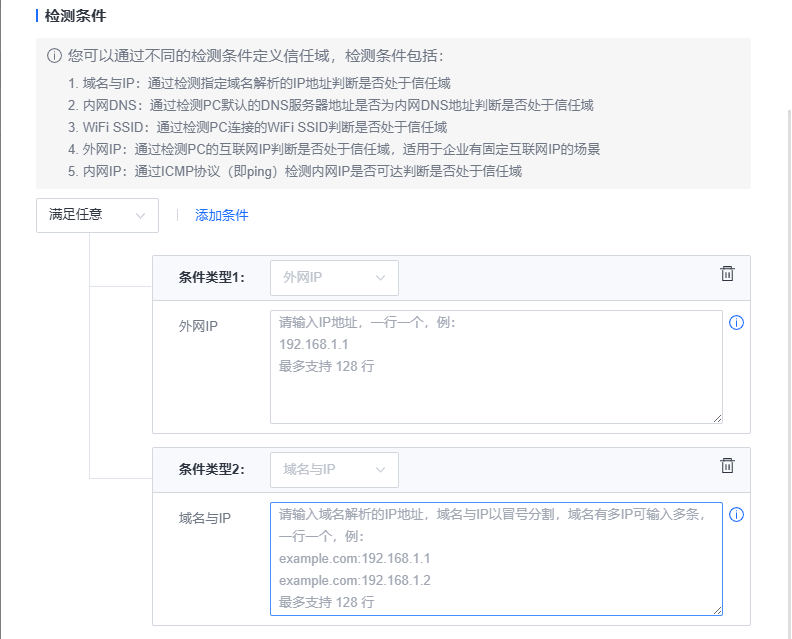Open the 满足任意 match mode dropdown

(x=97, y=215)
